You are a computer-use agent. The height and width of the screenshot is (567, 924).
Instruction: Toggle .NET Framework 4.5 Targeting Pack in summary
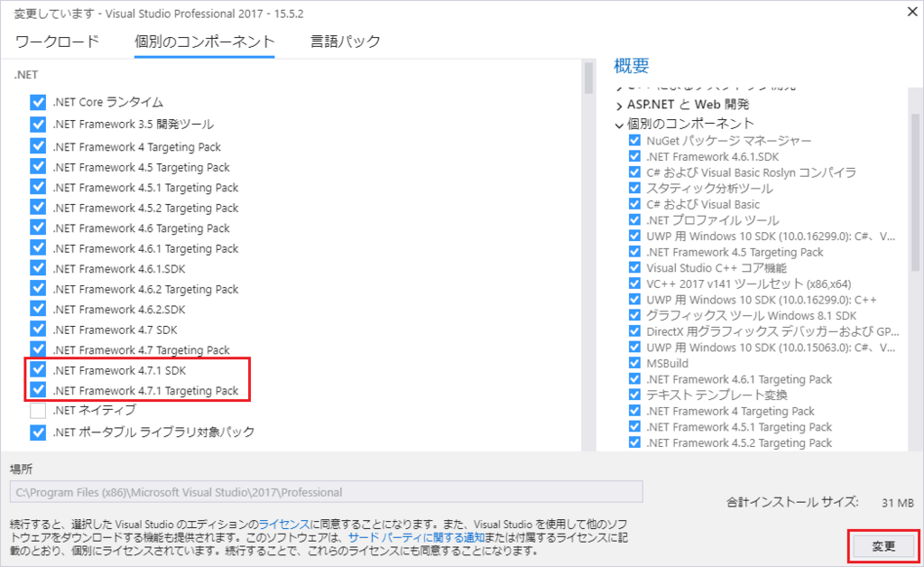[634, 252]
